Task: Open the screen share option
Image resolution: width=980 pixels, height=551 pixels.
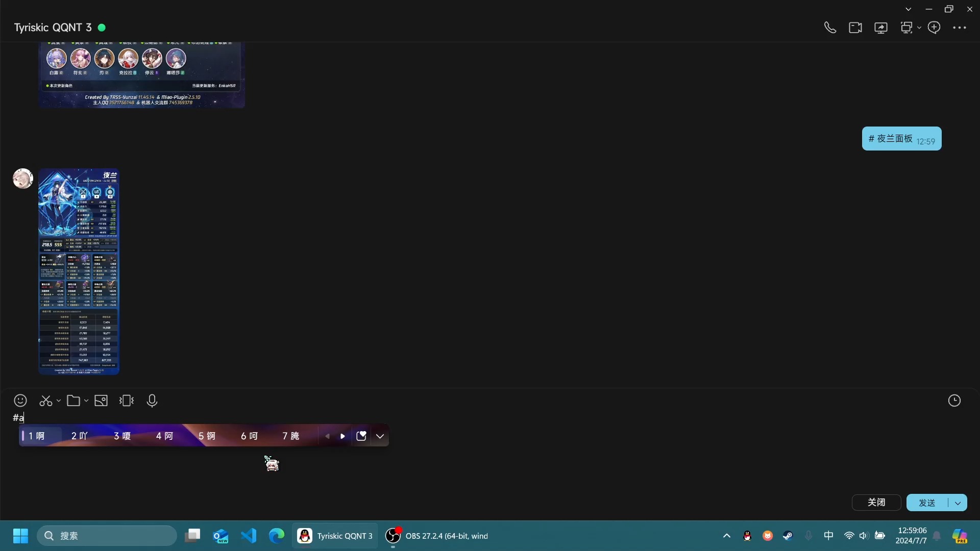Action: [x=881, y=28]
